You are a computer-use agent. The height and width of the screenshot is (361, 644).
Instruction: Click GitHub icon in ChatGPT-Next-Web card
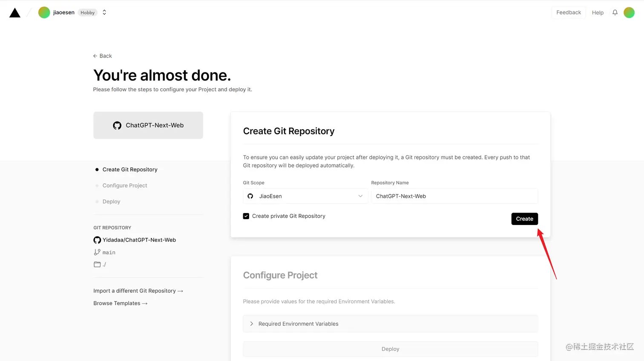click(117, 125)
